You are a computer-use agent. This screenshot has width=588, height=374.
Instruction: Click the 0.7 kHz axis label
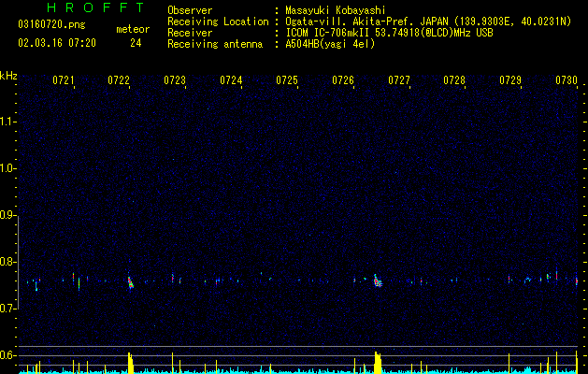(7, 309)
